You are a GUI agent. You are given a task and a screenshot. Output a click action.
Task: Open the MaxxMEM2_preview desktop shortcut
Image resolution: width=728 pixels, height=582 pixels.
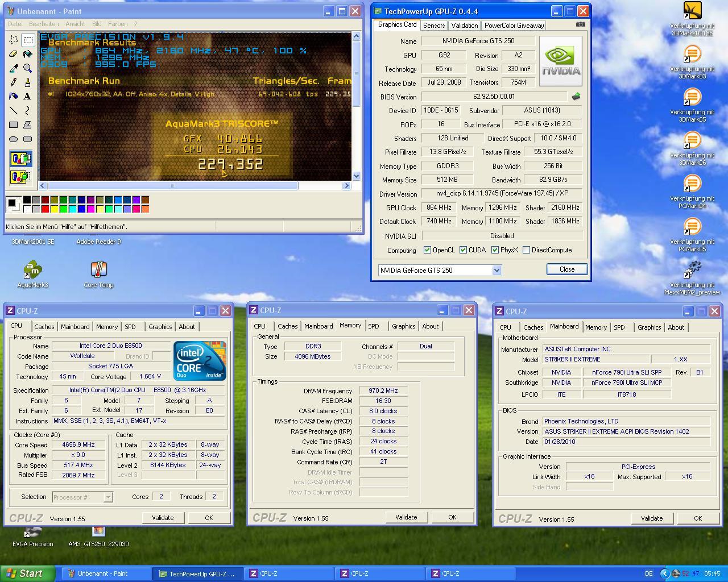tap(692, 278)
